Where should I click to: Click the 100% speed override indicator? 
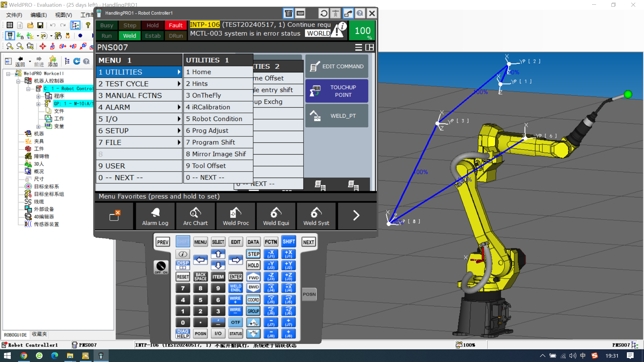[363, 31]
